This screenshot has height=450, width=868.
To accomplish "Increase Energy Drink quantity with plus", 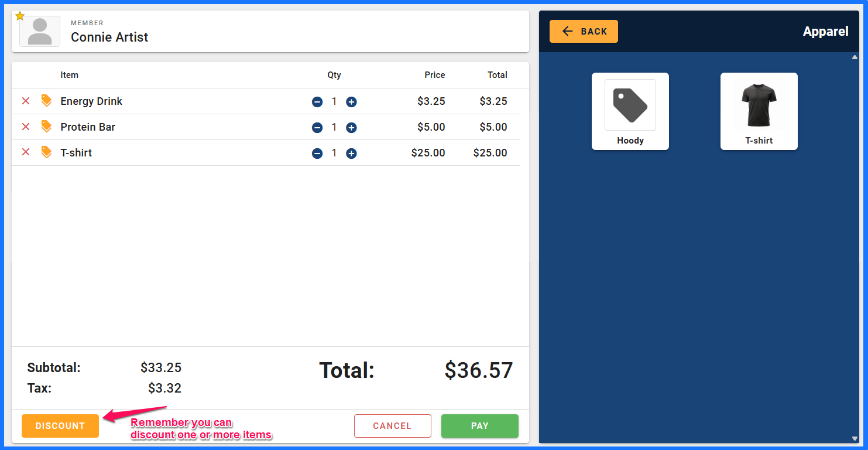I will tap(351, 102).
